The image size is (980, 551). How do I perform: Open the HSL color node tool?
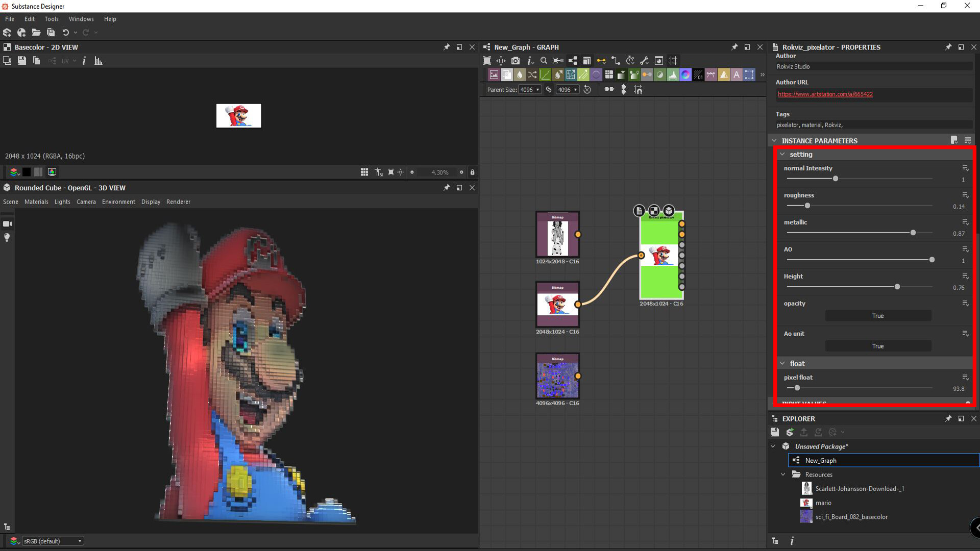click(686, 74)
